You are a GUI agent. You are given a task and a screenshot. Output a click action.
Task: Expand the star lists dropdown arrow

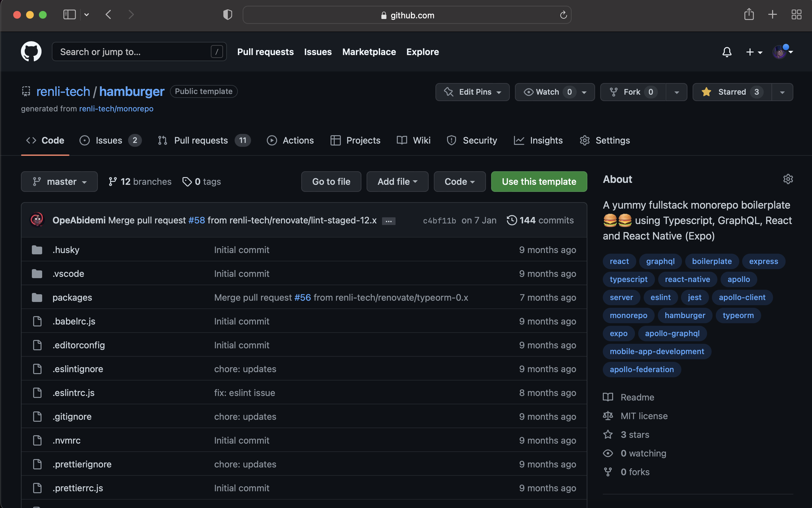(782, 92)
